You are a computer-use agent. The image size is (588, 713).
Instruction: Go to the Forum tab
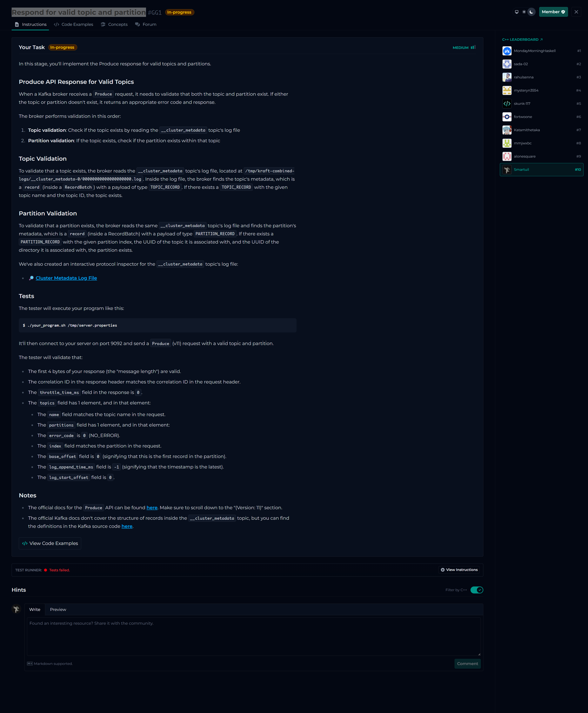pyautogui.click(x=146, y=24)
